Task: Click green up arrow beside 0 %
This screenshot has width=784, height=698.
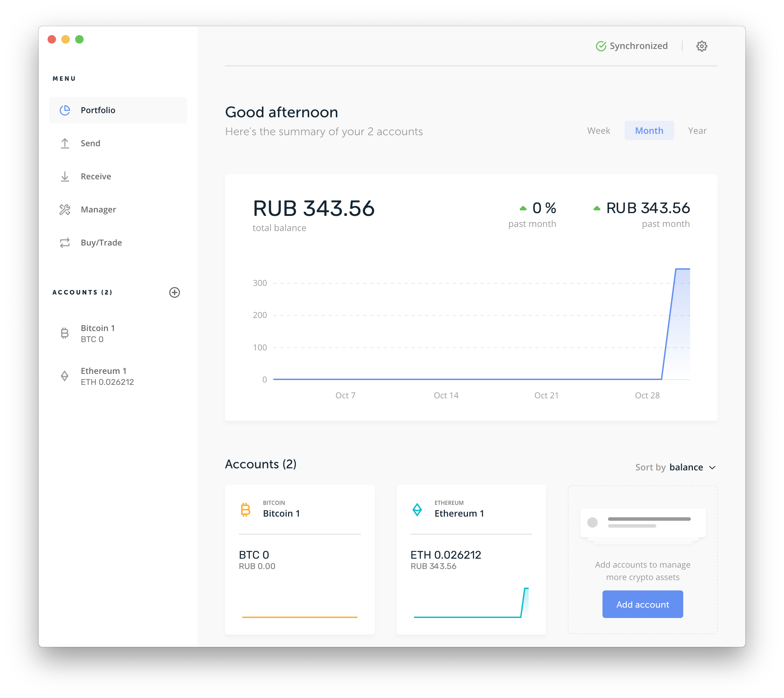Action: point(523,208)
